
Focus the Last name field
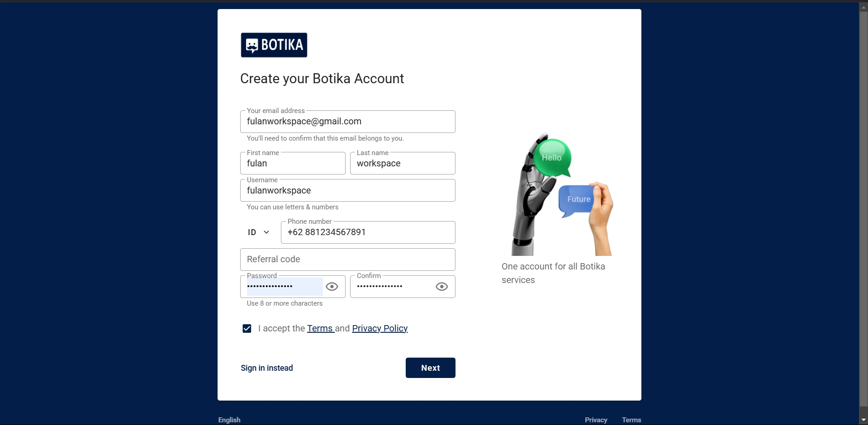coord(403,163)
